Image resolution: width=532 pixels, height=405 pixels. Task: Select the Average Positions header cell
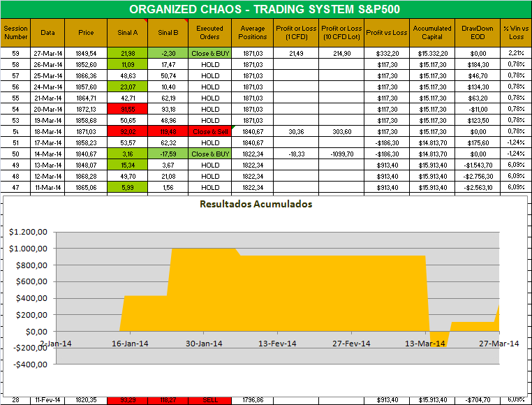tap(253, 33)
